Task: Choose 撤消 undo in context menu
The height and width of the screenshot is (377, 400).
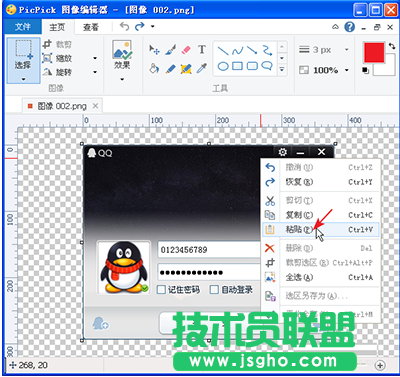Action: [x=320, y=167]
